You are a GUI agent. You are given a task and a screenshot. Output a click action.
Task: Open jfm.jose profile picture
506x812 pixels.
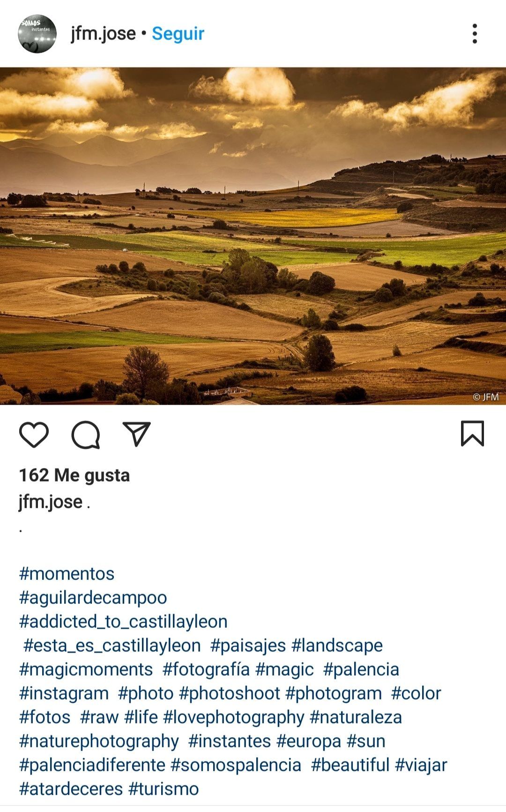click(x=37, y=34)
